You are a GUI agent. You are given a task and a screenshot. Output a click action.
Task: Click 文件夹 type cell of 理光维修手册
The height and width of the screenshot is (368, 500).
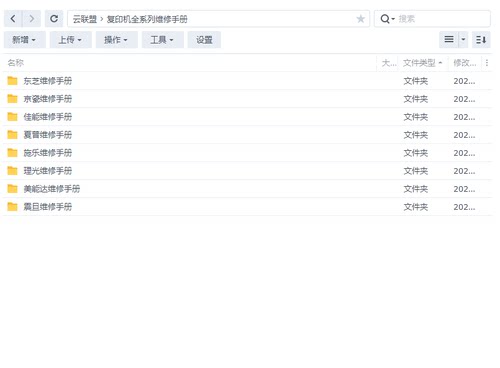(416, 171)
